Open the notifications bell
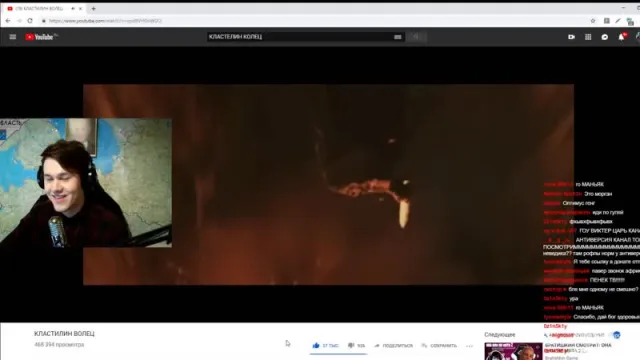 coord(621,37)
